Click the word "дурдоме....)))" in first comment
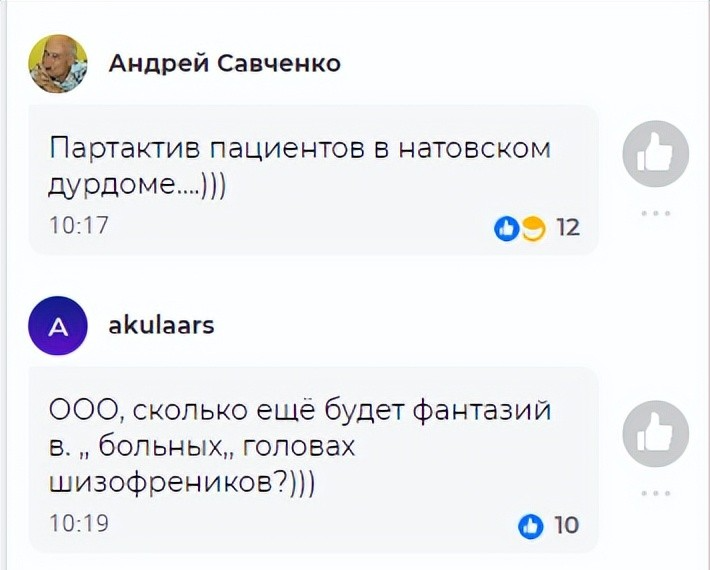 click(x=138, y=187)
